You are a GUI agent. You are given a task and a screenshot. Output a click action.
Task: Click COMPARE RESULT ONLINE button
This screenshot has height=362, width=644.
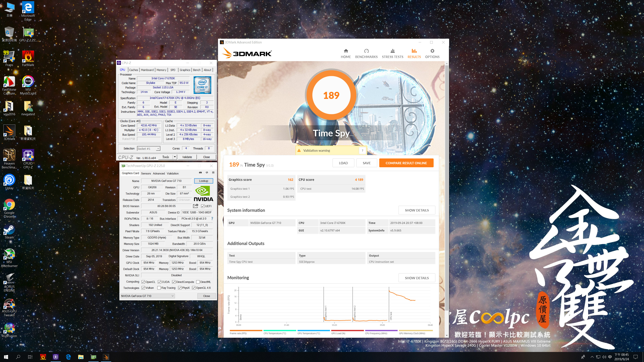(x=406, y=163)
